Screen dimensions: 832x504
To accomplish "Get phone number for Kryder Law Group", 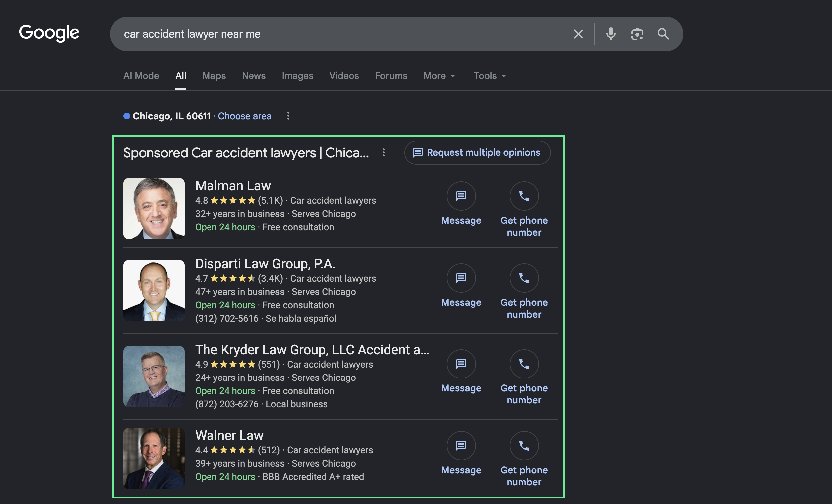I will (524, 377).
